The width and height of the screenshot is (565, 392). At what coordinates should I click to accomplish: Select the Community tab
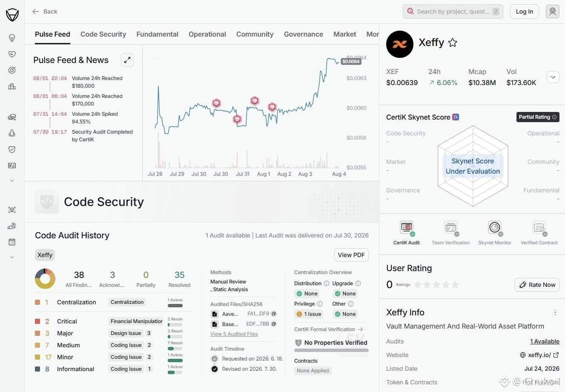tap(255, 34)
